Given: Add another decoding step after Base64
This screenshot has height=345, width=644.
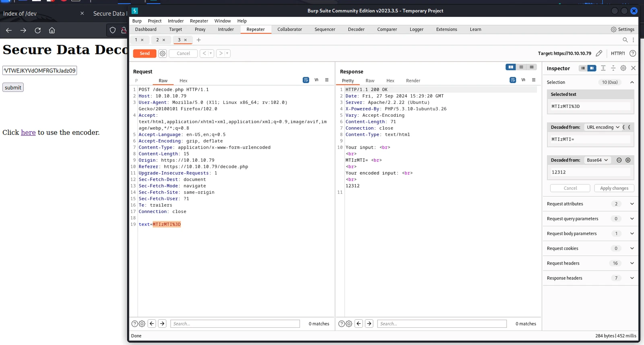Looking at the screenshot, I should [628, 160].
